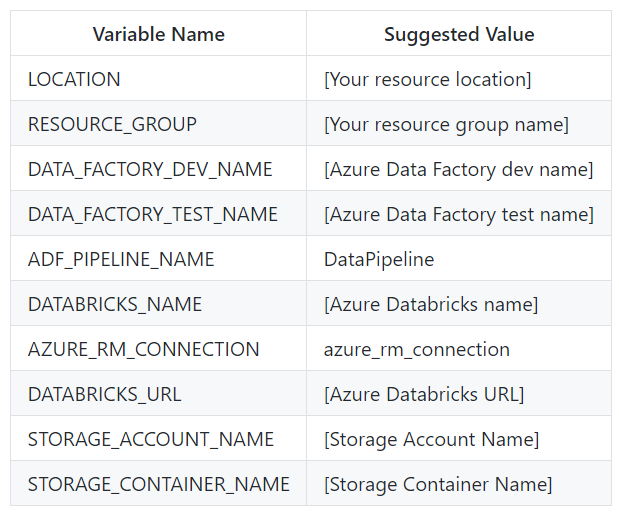Select '[Your resource group name]' value

pyautogui.click(x=446, y=124)
